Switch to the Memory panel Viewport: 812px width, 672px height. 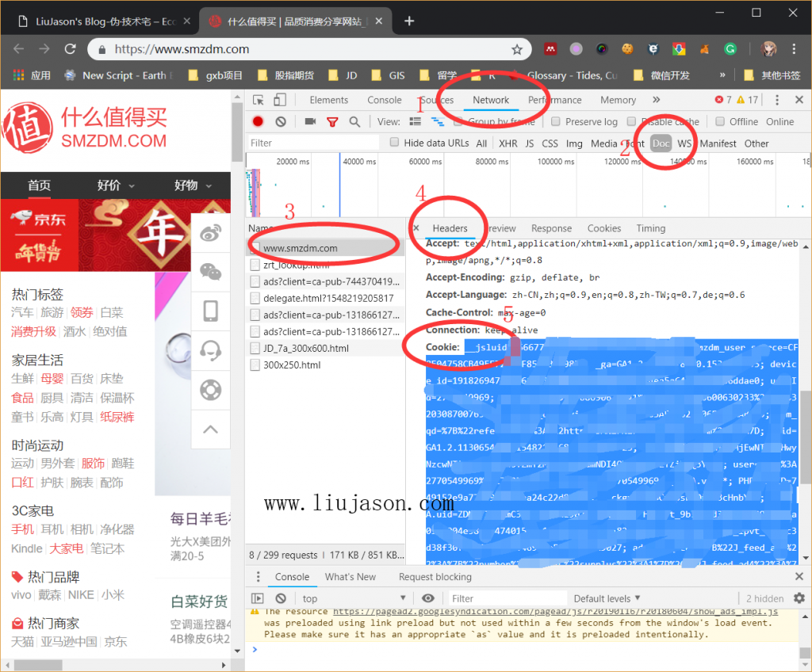click(x=618, y=100)
